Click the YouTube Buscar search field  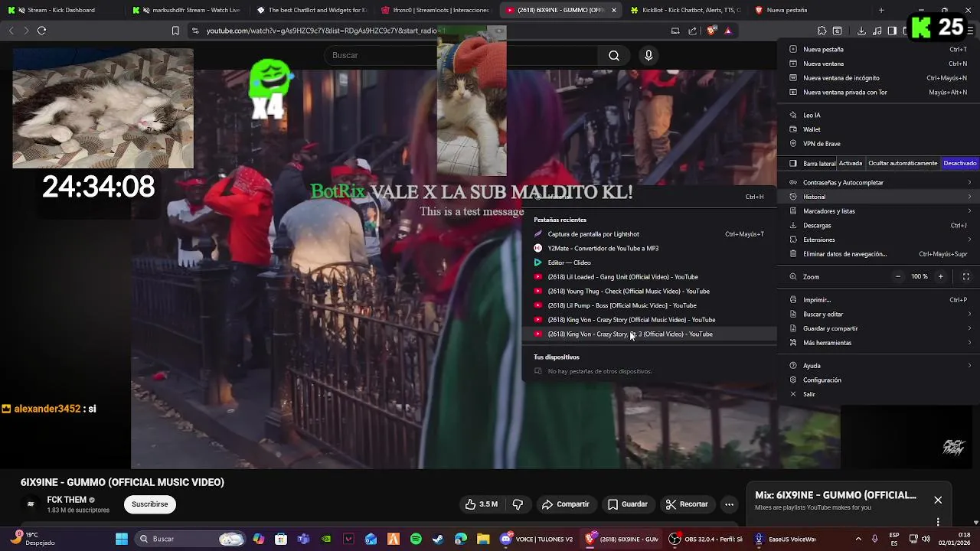click(459, 55)
